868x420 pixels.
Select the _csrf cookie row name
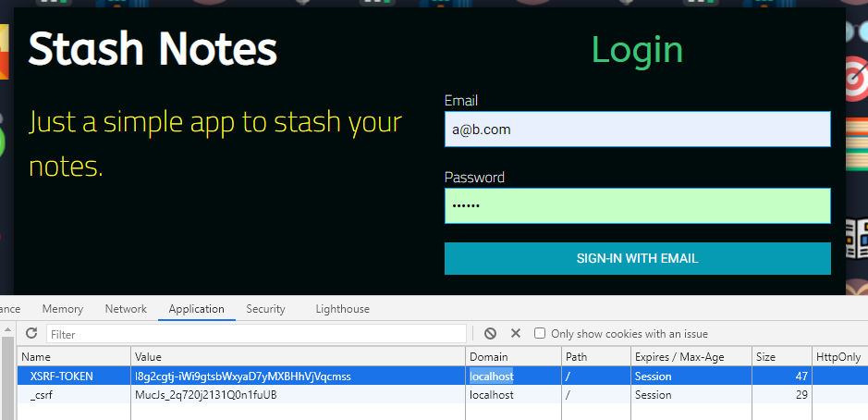(x=42, y=395)
